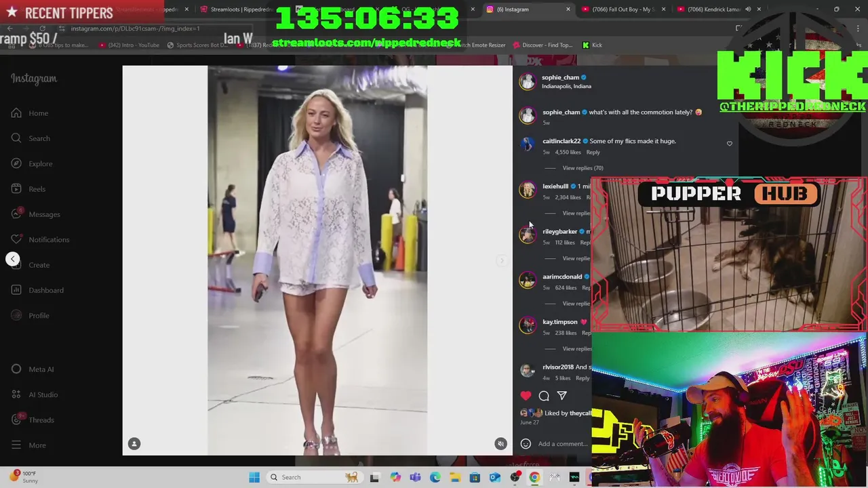The height and width of the screenshot is (488, 868).
Task: Open Messages in the sidebar
Action: pos(35,214)
